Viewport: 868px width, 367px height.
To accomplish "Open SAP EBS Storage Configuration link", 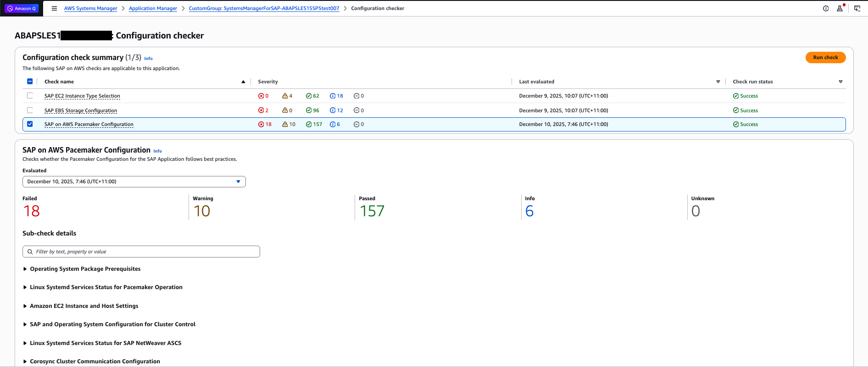I will click(81, 110).
